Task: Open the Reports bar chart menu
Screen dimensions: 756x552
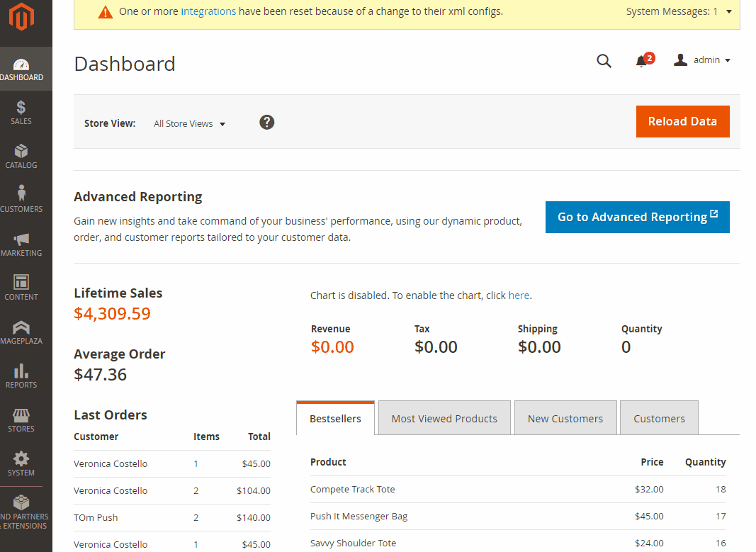Action: (x=21, y=376)
